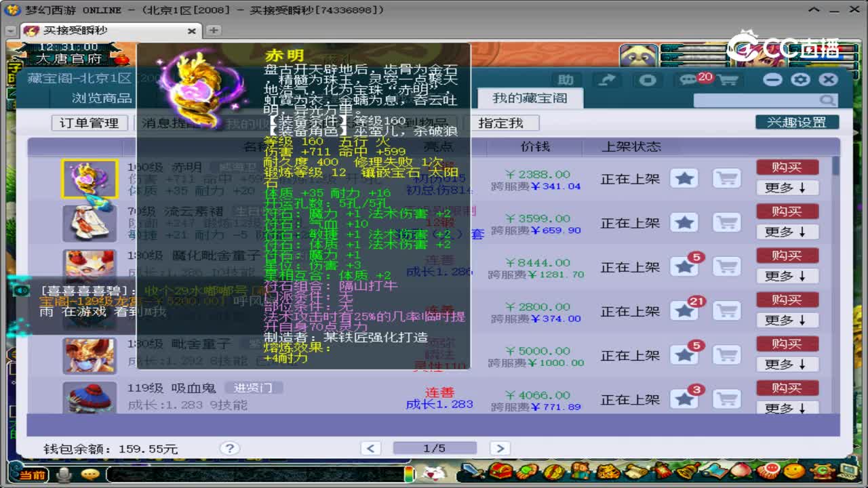Viewport: 868px width, 488px height.
Task: Click the sword attack icon in bottom toolbar
Action: pyautogui.click(x=473, y=471)
